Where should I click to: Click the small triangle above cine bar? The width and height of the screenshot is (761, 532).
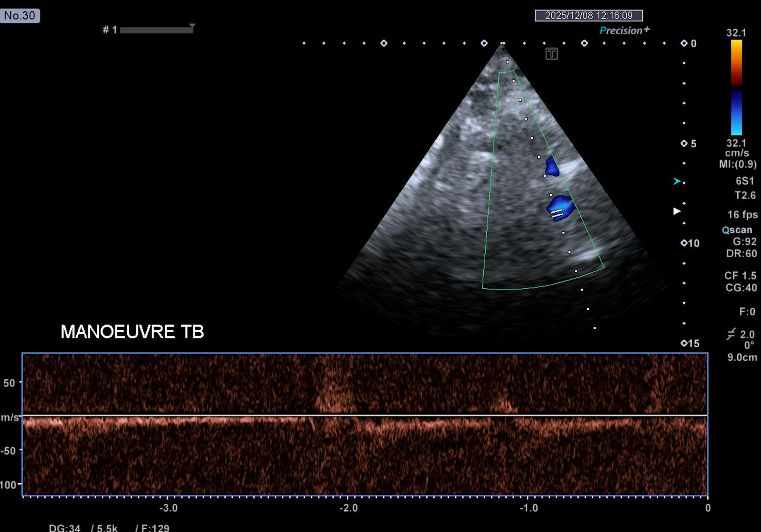pos(192,26)
